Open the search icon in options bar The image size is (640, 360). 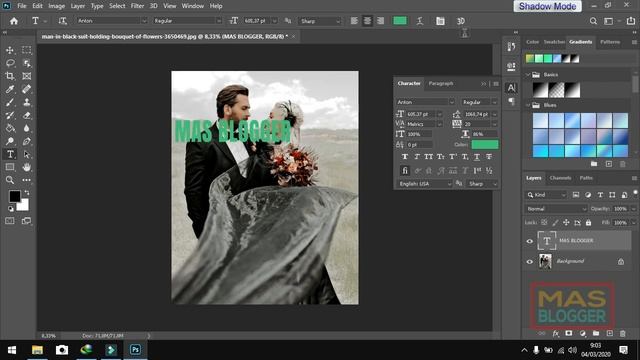click(593, 21)
